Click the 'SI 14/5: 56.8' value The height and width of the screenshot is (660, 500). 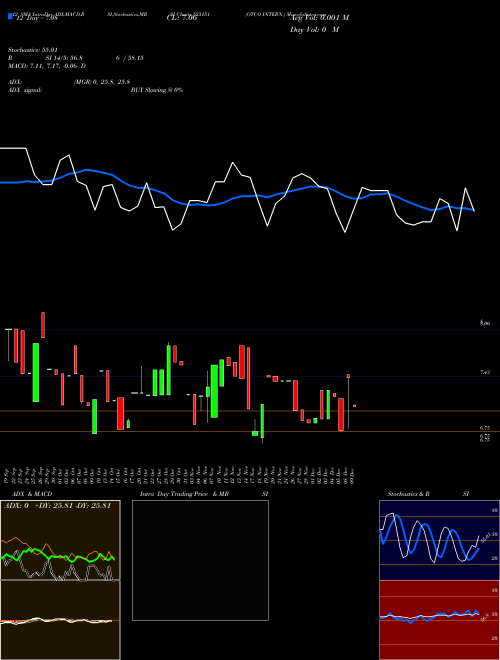64,58
